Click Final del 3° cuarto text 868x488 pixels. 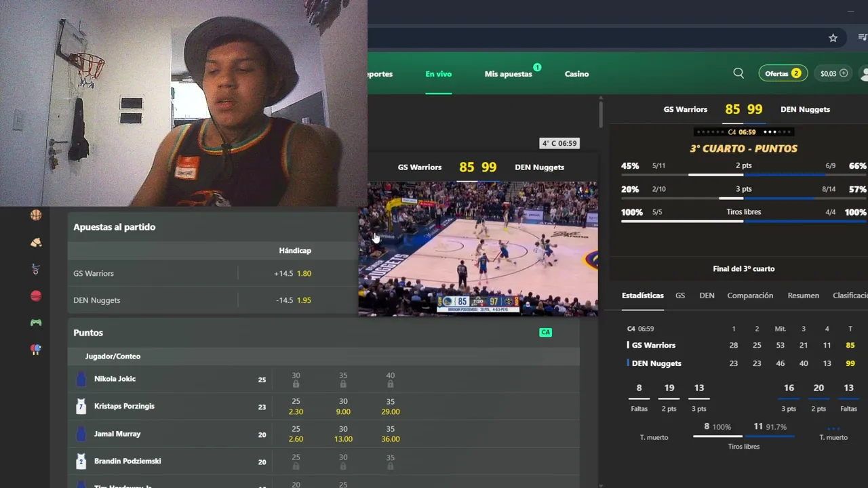coord(744,268)
